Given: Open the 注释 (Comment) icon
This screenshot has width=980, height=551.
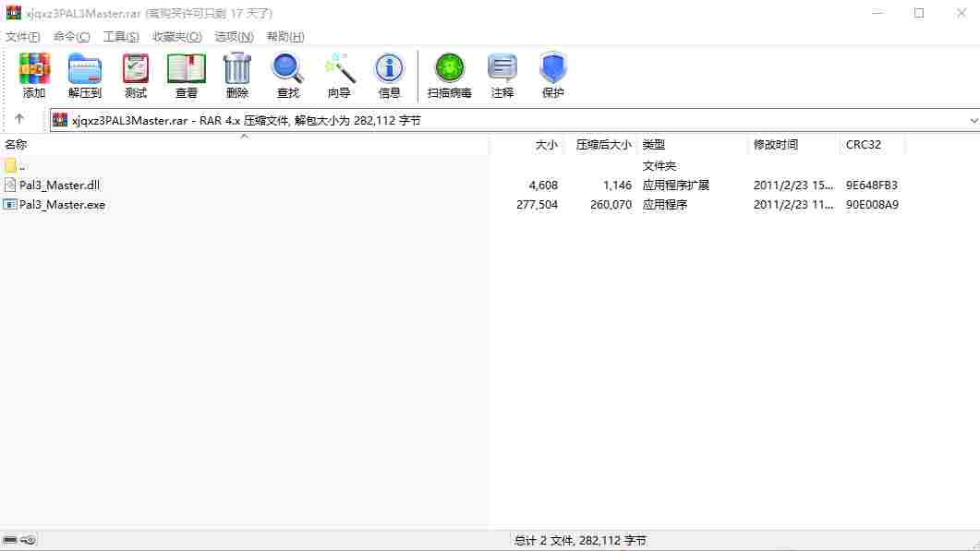Looking at the screenshot, I should click(502, 68).
